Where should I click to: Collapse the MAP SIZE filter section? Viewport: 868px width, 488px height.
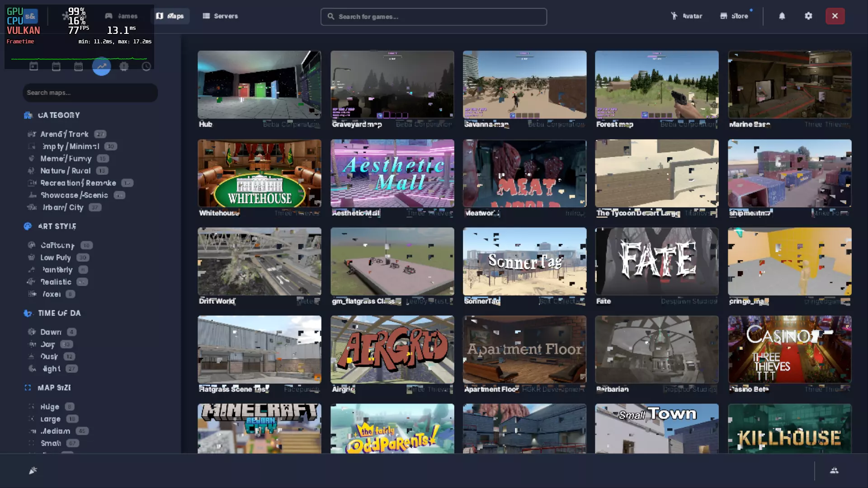coord(54,388)
